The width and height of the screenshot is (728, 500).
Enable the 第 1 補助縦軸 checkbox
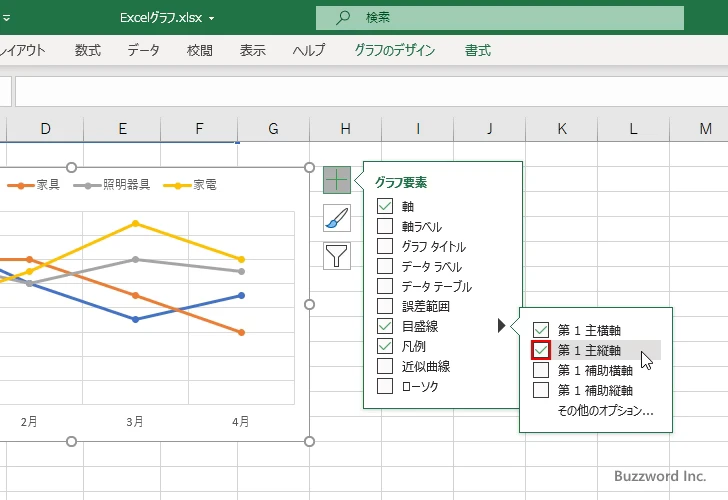click(x=541, y=390)
